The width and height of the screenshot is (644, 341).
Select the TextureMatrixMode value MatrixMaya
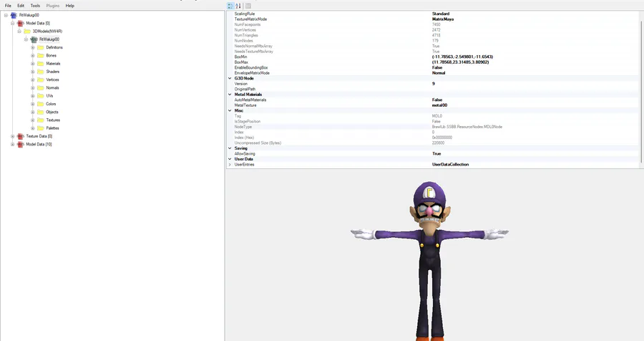(443, 19)
